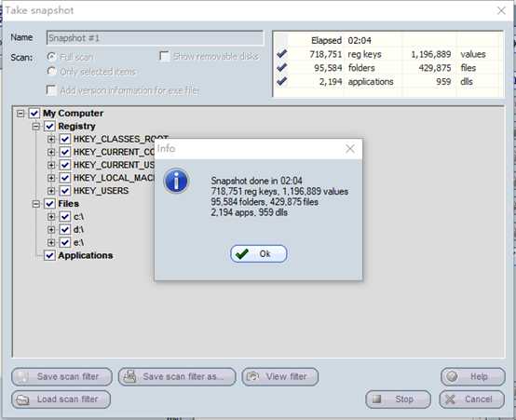Toggle Add version information for exe files
The height and width of the screenshot is (420, 516).
(x=51, y=90)
